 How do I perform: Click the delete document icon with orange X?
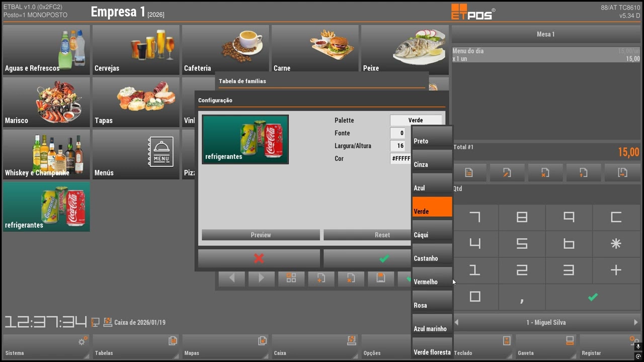[545, 172]
